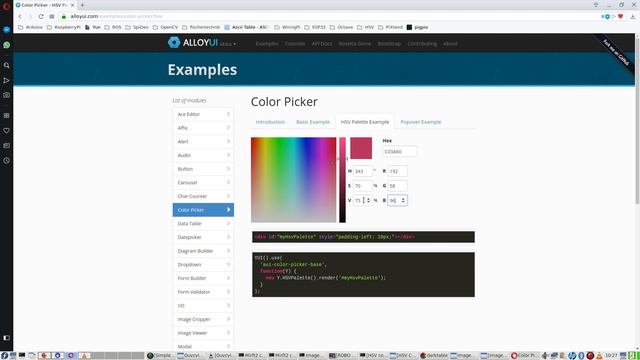Expand the Affix module entry
Image resolution: width=640 pixels, height=360 pixels.
click(x=203, y=128)
